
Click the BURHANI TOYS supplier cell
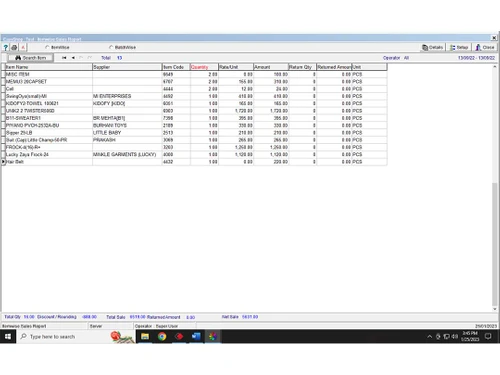[x=127, y=125]
